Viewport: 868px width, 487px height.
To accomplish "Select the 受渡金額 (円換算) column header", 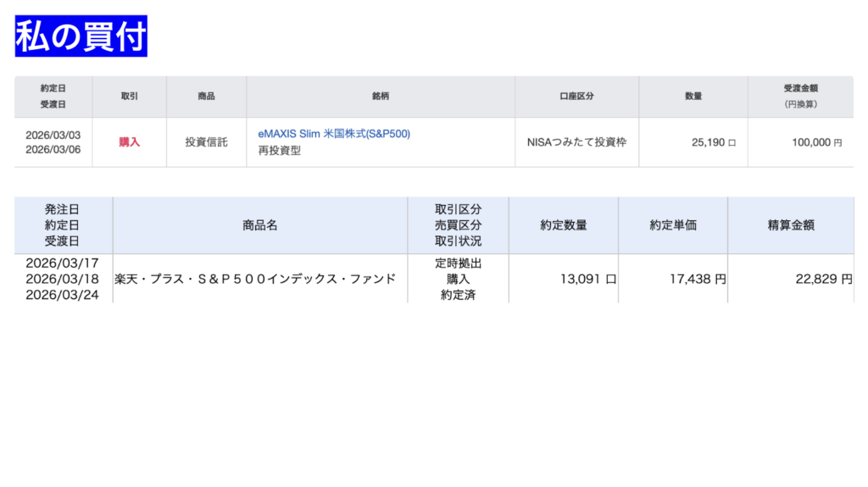I will [x=800, y=97].
